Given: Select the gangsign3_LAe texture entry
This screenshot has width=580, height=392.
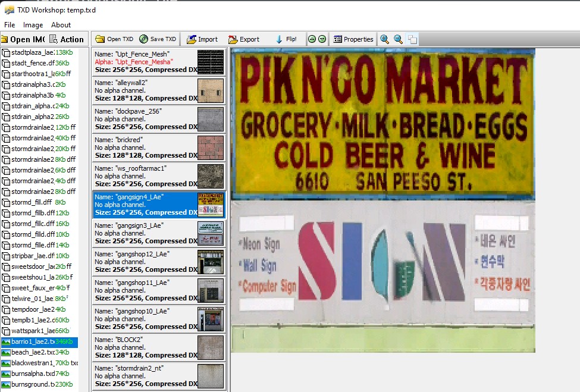Looking at the screenshot, I should (x=159, y=233).
